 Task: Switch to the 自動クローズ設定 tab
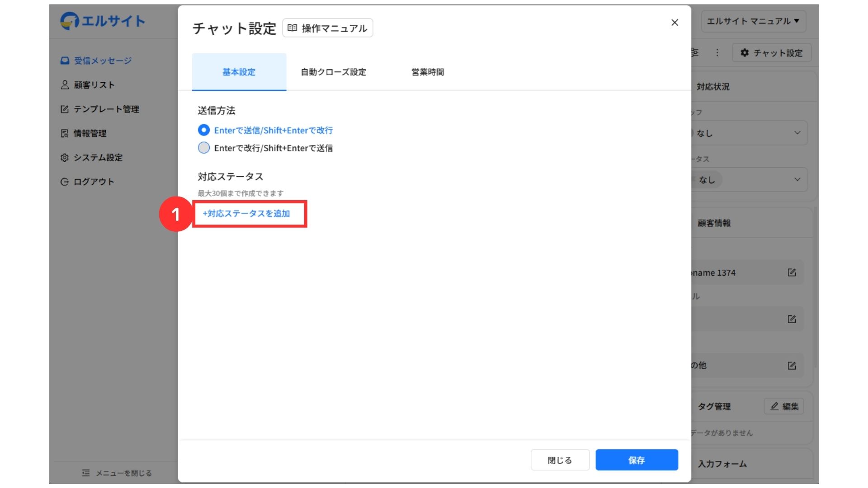(333, 72)
